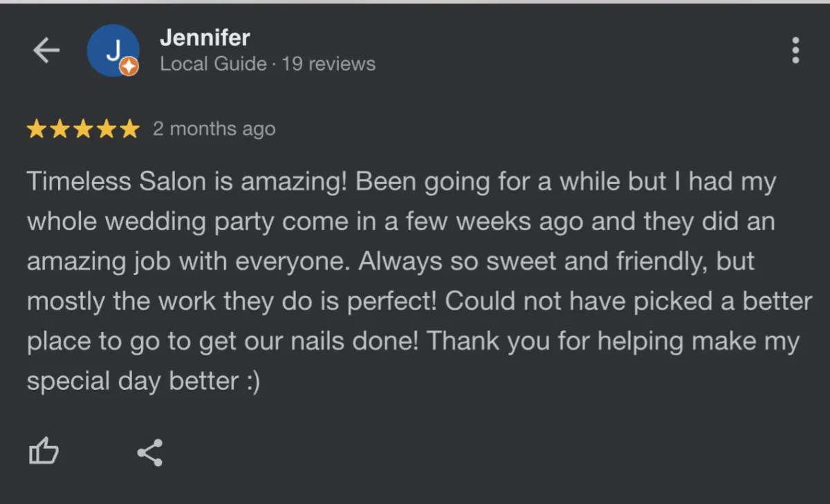Like the review with thumbs-up icon
This screenshot has height=504, width=830.
pyautogui.click(x=44, y=452)
